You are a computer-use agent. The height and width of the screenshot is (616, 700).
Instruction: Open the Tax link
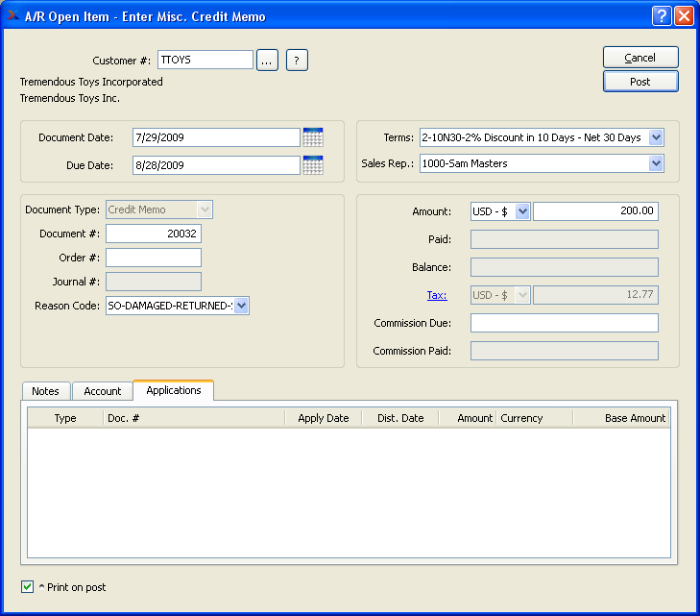click(x=437, y=295)
